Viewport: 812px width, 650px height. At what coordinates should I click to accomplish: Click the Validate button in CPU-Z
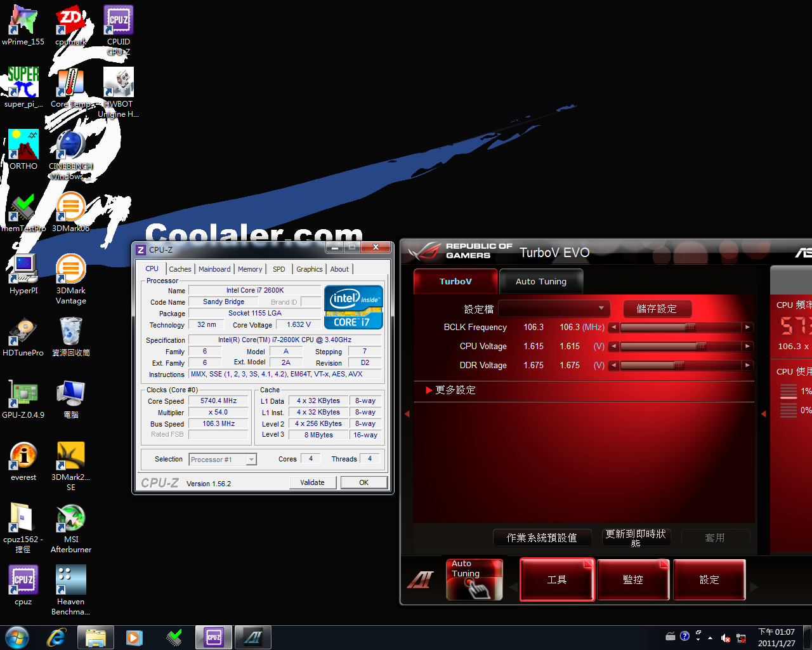(x=312, y=482)
